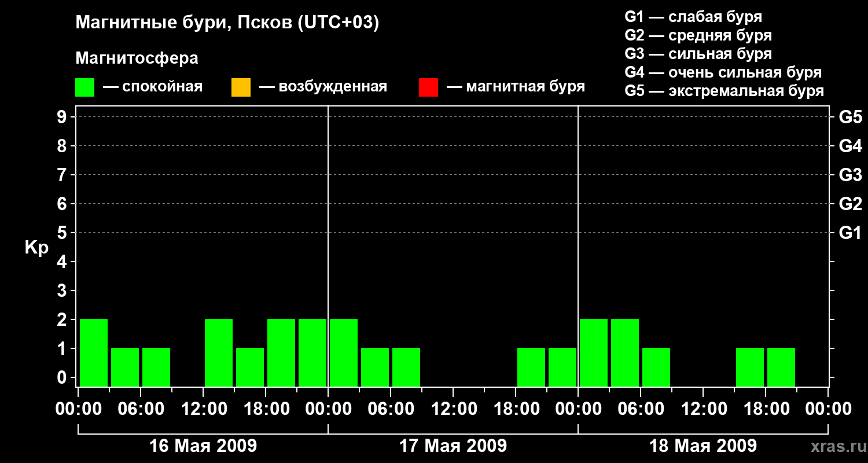Select the '17 Мая 2009' date label

pyautogui.click(x=453, y=446)
